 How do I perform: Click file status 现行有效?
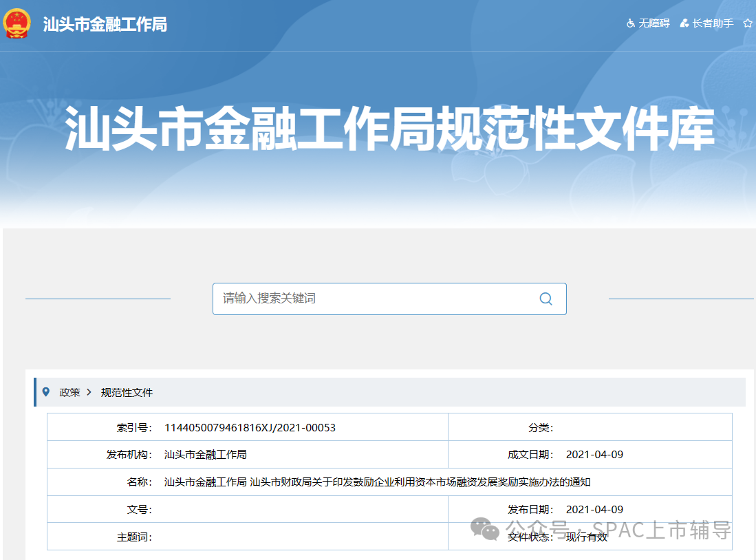pyautogui.click(x=587, y=537)
